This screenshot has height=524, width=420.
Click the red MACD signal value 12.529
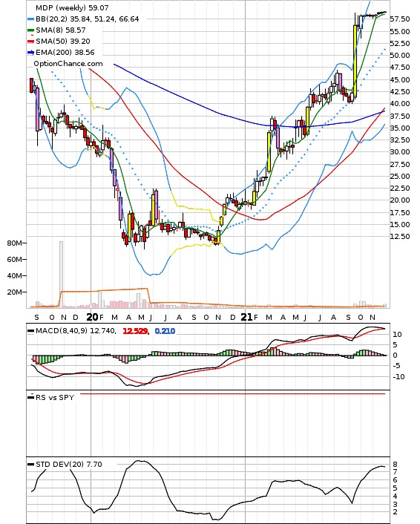click(136, 331)
